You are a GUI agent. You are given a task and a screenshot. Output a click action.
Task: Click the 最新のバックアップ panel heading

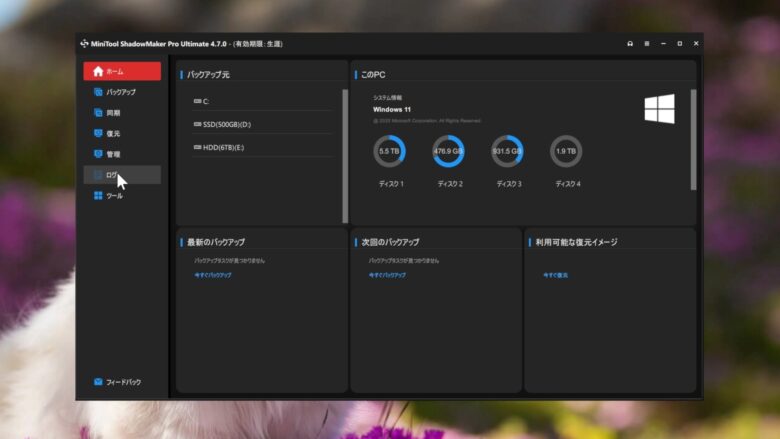coord(216,242)
